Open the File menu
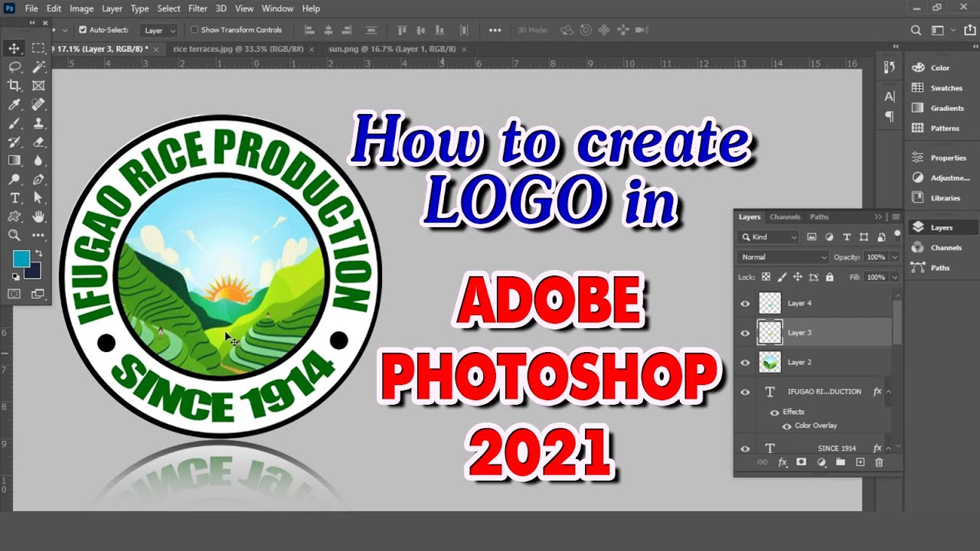The width and height of the screenshot is (980, 551). pos(31,8)
